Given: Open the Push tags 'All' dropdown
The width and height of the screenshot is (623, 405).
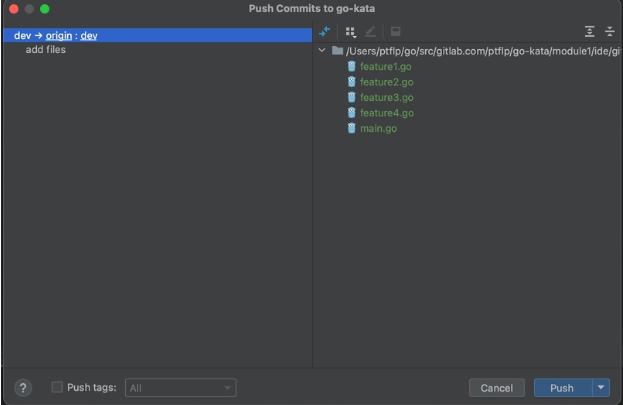Looking at the screenshot, I should point(180,388).
